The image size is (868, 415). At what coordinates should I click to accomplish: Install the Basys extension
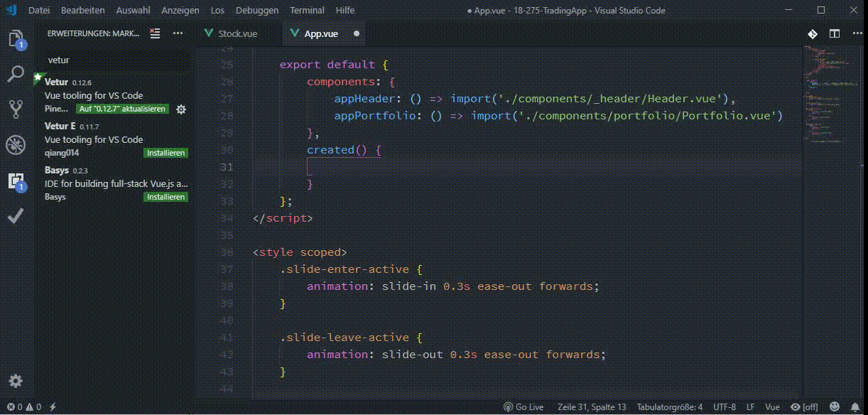pos(166,197)
